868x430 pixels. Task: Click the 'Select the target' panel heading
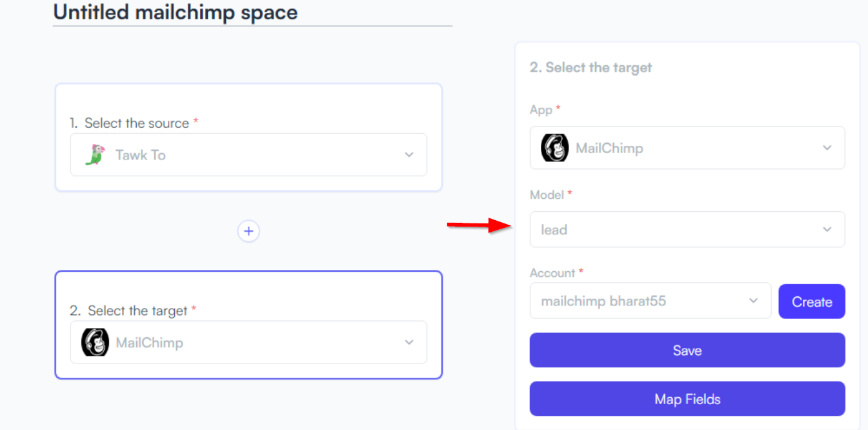point(590,67)
